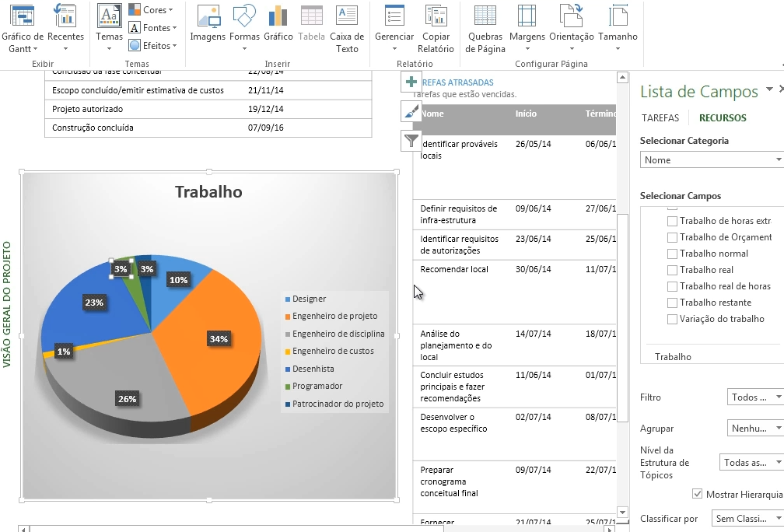
Task: Open the chart styles brush button
Action: 411,111
